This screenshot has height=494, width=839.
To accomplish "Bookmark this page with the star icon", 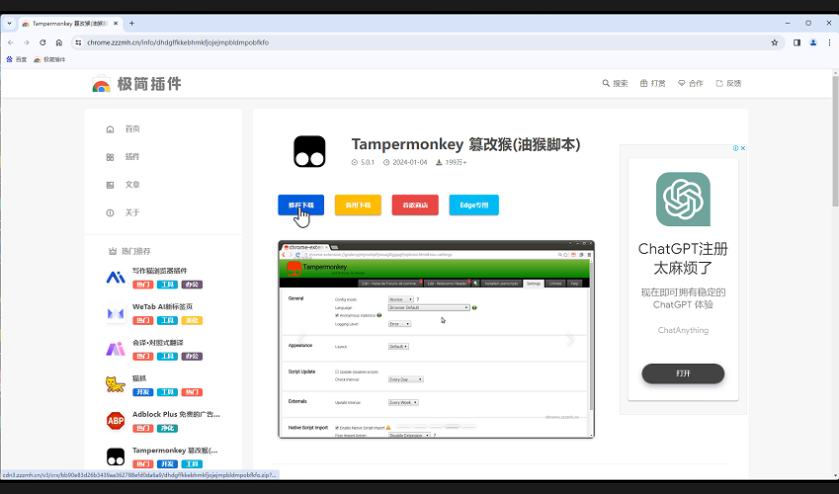I will pos(774,42).
